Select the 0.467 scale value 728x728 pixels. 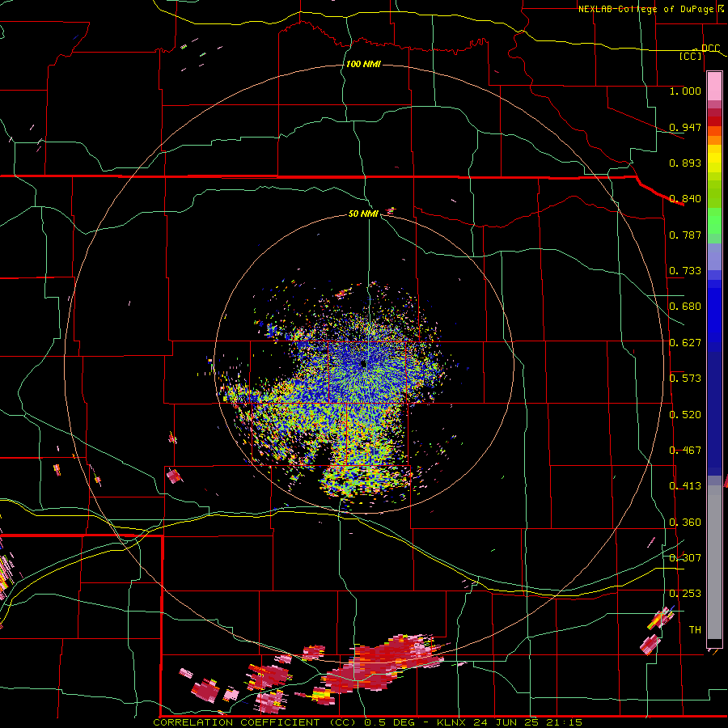pyautogui.click(x=685, y=451)
